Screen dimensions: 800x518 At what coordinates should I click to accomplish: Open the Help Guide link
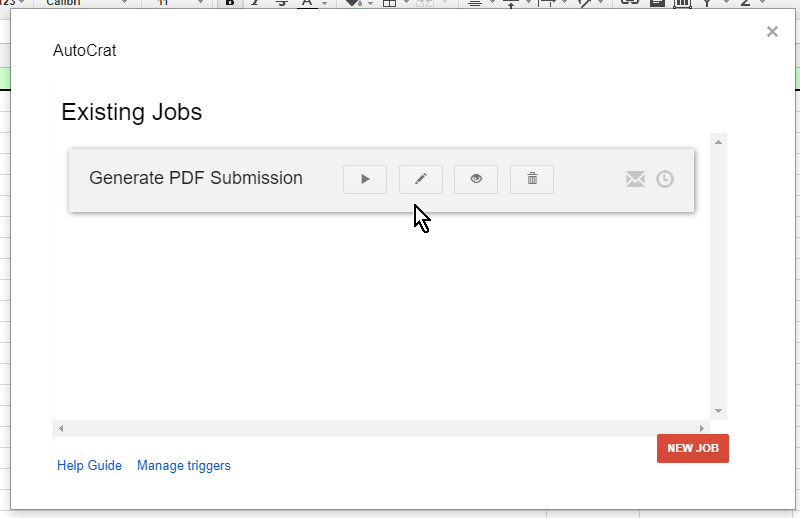point(89,465)
